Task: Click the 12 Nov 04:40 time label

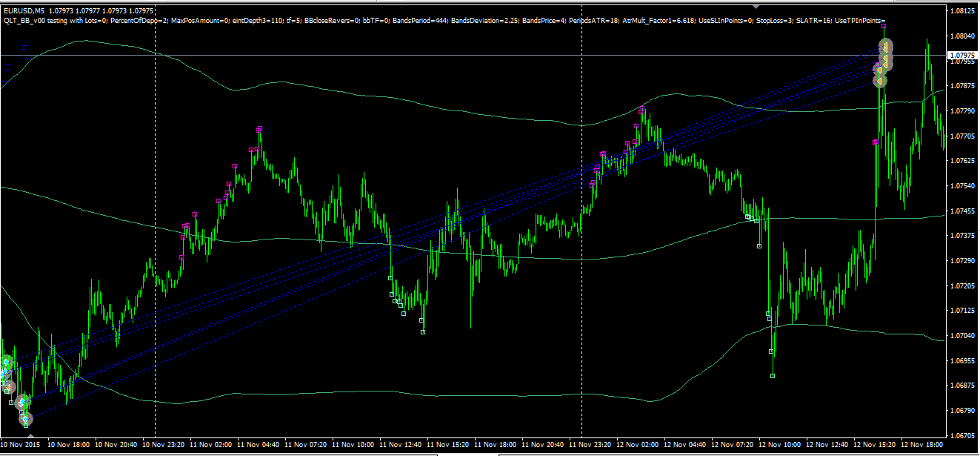Action: 686,445
